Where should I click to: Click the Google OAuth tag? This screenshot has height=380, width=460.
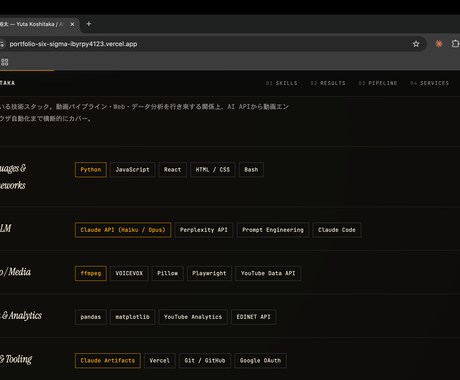click(260, 361)
